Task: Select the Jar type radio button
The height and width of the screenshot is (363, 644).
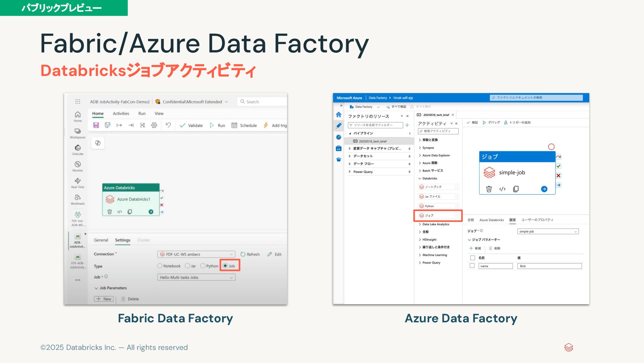Action: [187, 266]
